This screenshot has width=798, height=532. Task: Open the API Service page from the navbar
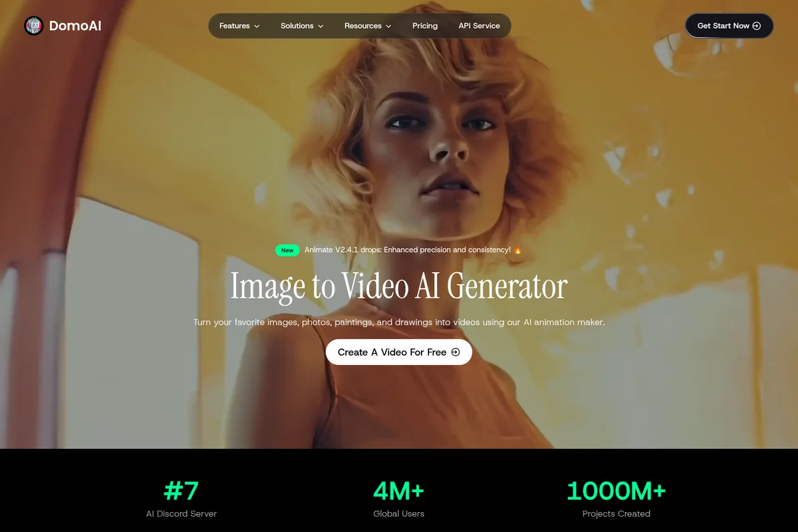[x=479, y=25]
